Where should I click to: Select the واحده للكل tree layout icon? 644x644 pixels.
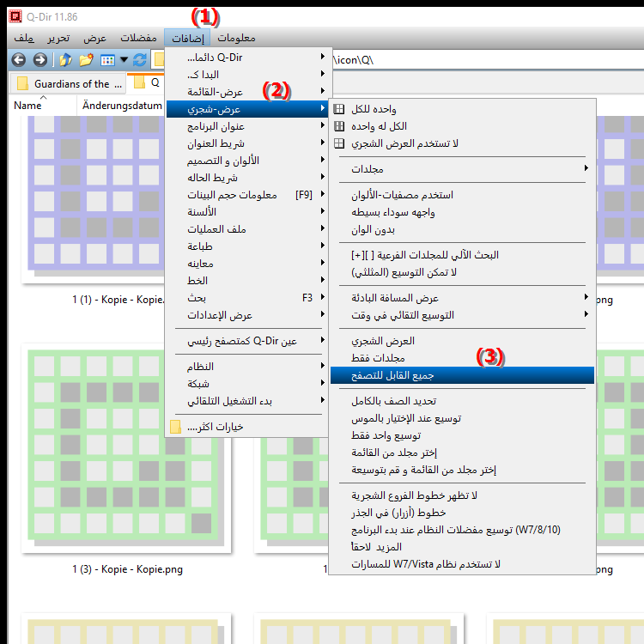tap(339, 109)
